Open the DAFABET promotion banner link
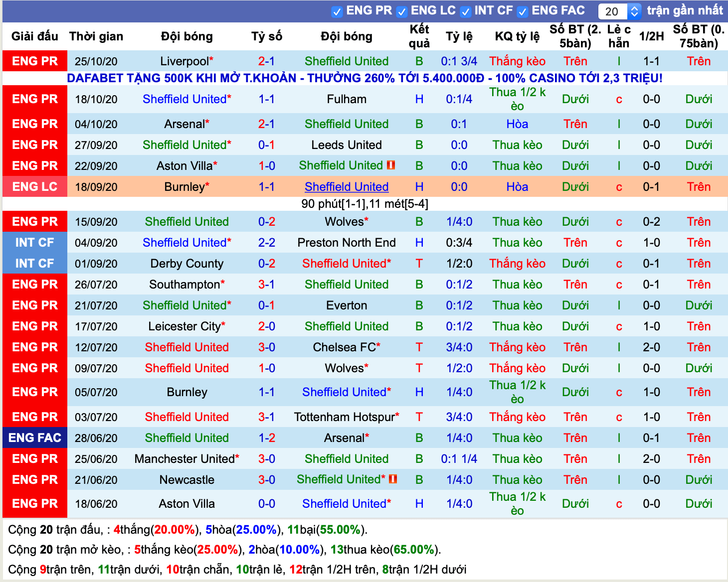The width and height of the screenshot is (728, 582). (364, 78)
